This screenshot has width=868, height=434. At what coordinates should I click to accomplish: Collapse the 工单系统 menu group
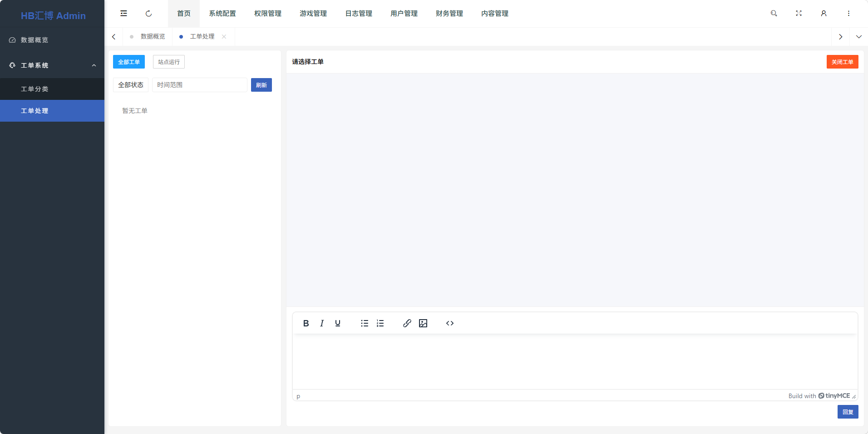(x=94, y=65)
